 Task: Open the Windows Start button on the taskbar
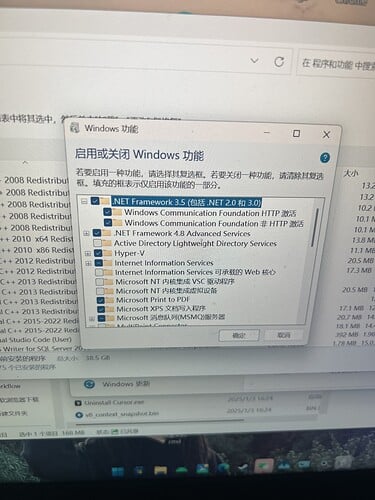coord(118,471)
